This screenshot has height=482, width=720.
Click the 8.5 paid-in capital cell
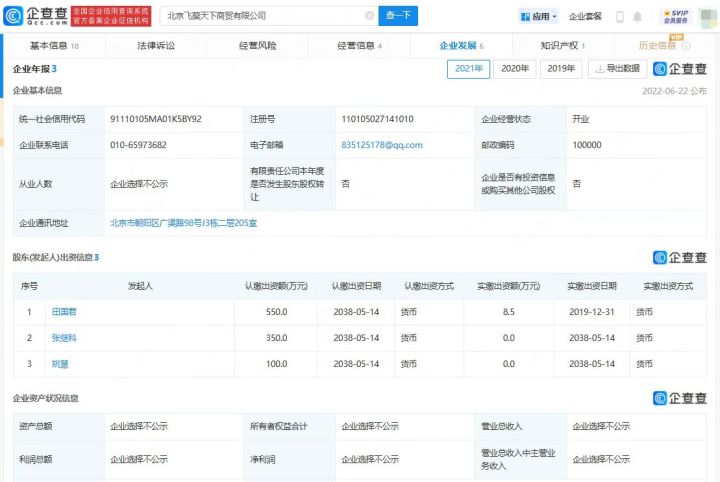point(509,312)
